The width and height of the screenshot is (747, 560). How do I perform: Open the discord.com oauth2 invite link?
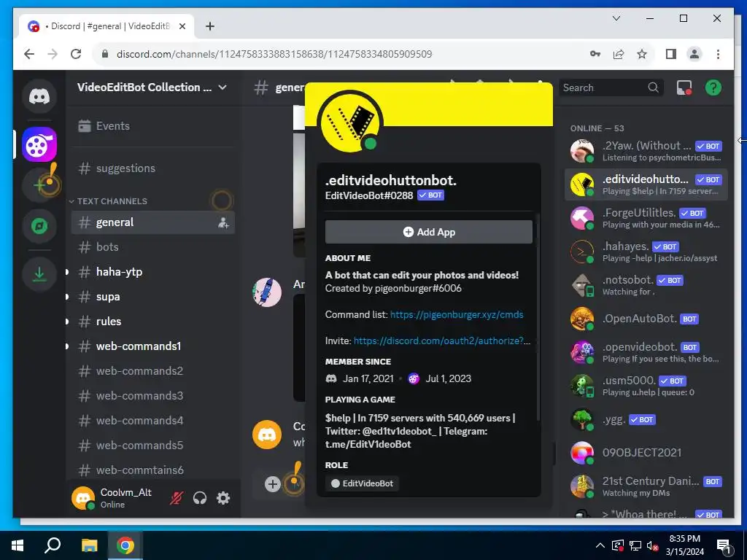click(x=441, y=341)
